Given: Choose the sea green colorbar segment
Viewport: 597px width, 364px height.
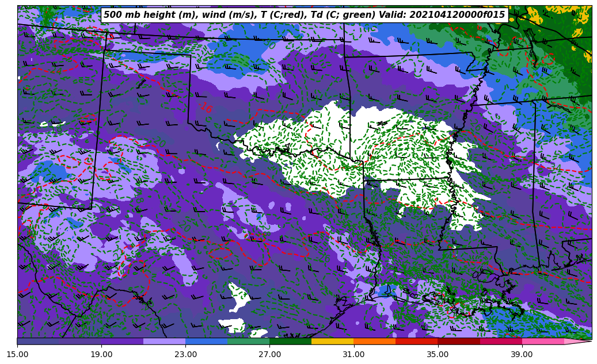Looking at the screenshot, I should point(248,341).
